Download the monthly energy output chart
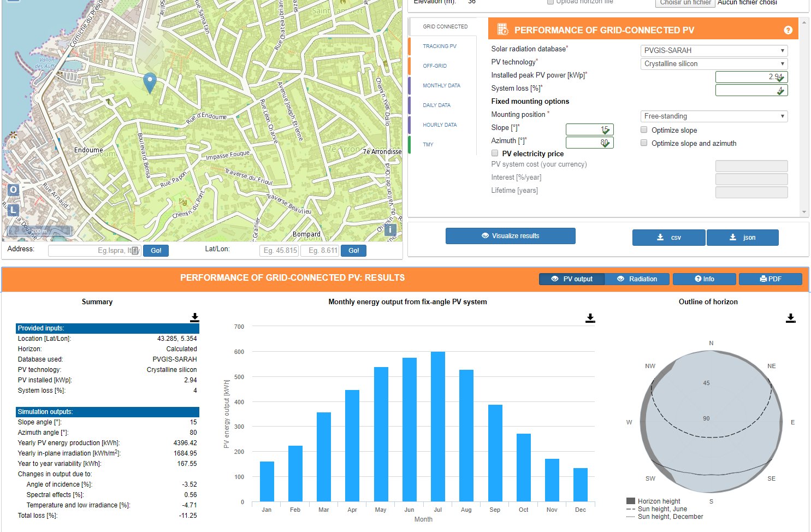This screenshot has width=811, height=532. [x=590, y=317]
